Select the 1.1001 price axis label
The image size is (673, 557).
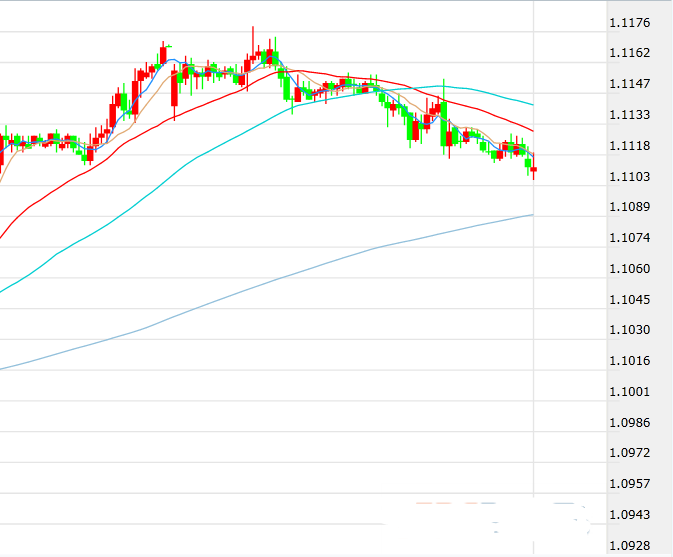[629, 392]
